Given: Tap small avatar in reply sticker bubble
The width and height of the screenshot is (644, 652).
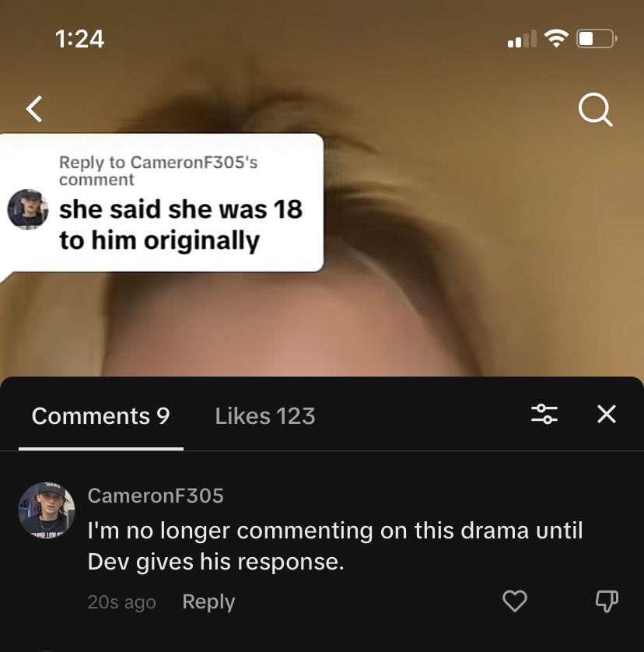Looking at the screenshot, I should [x=28, y=209].
